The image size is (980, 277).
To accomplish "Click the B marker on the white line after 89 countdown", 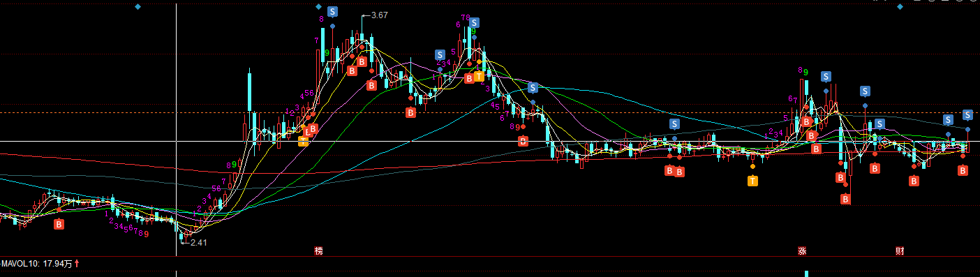I will (524, 140).
